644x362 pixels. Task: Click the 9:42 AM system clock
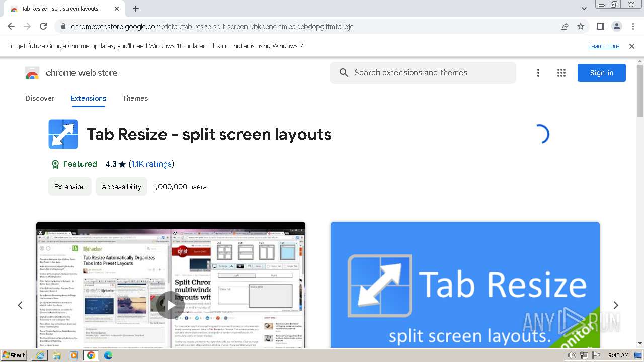click(618, 355)
